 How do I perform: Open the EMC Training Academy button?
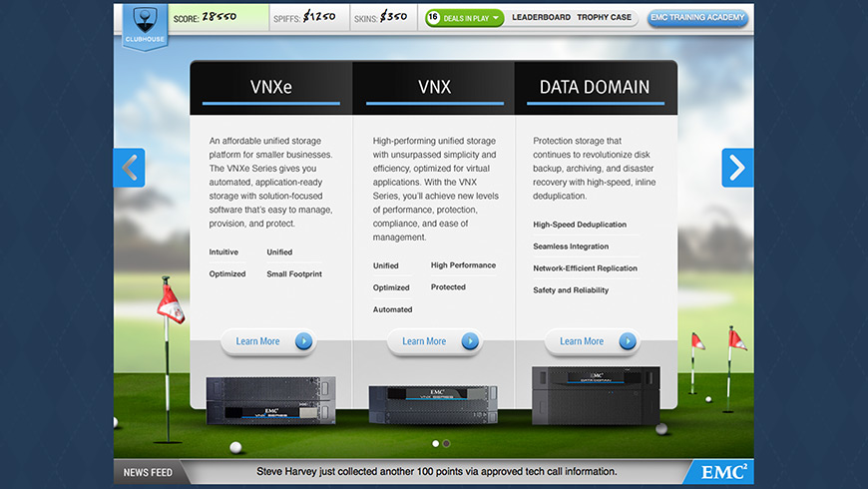(697, 18)
